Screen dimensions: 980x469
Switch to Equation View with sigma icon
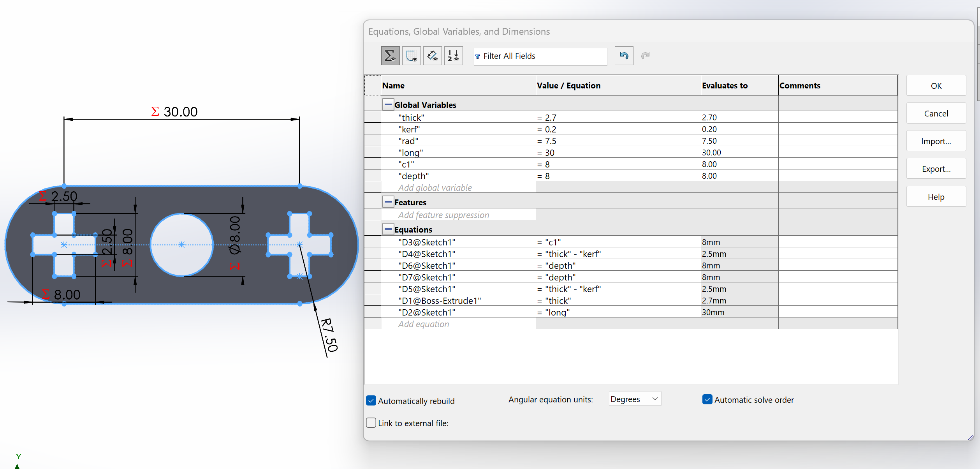click(390, 56)
